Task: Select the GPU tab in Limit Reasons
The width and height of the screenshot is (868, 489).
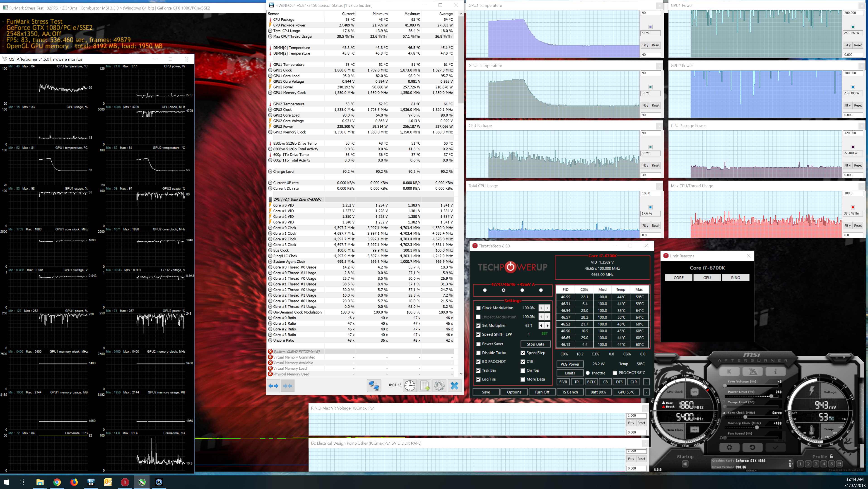Action: (707, 278)
